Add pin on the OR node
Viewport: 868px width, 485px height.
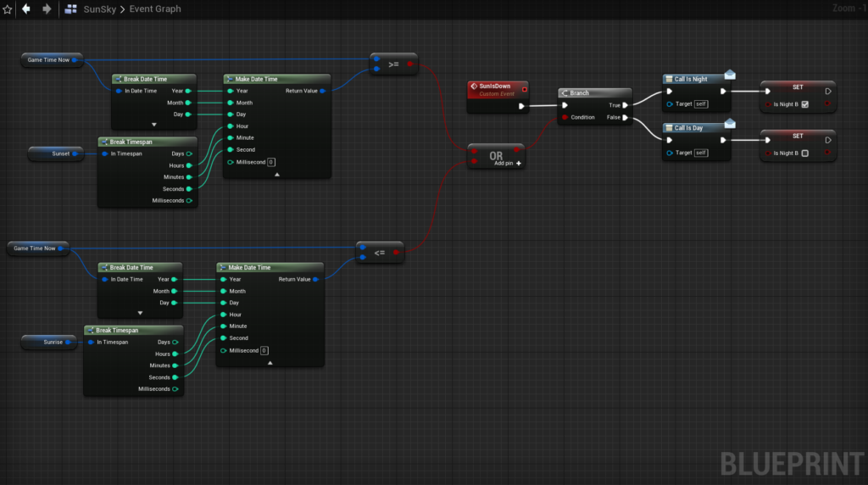[x=508, y=164]
